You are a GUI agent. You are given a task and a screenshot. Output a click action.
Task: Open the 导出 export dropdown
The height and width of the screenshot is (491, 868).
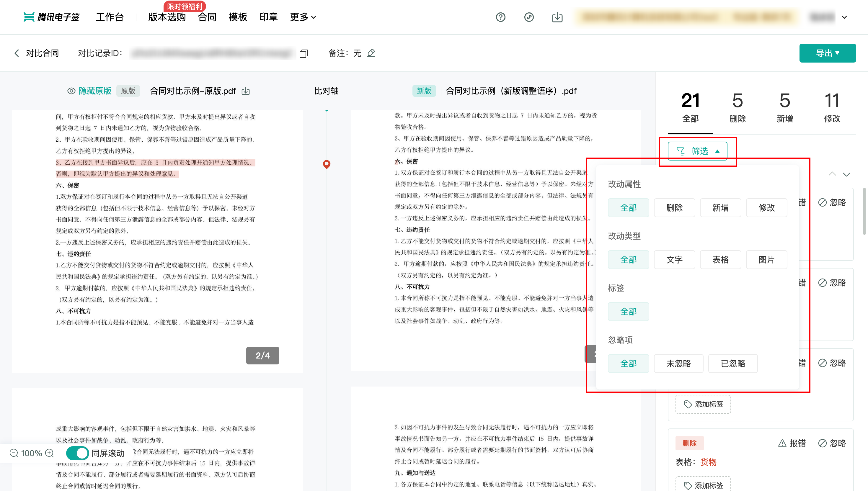(x=827, y=53)
